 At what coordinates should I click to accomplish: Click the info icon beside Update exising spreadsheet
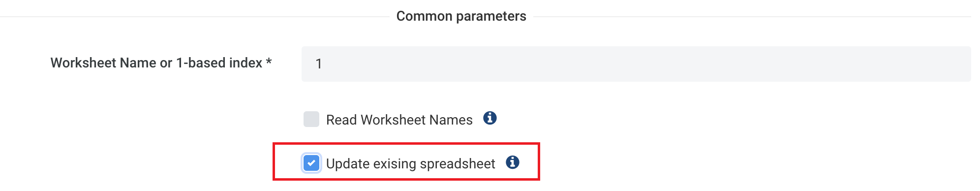click(512, 162)
